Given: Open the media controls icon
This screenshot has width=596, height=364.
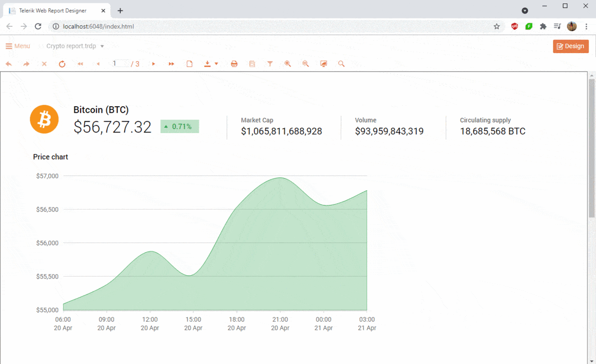Looking at the screenshot, I should click(557, 26).
